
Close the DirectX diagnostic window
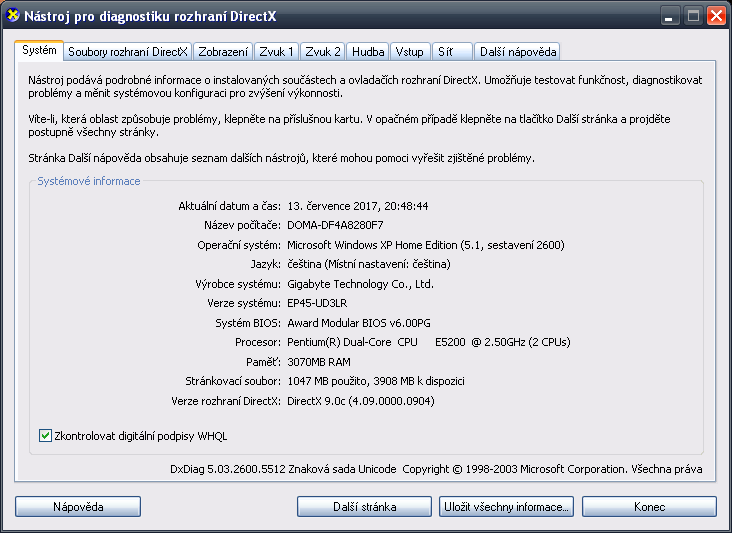tap(716, 16)
